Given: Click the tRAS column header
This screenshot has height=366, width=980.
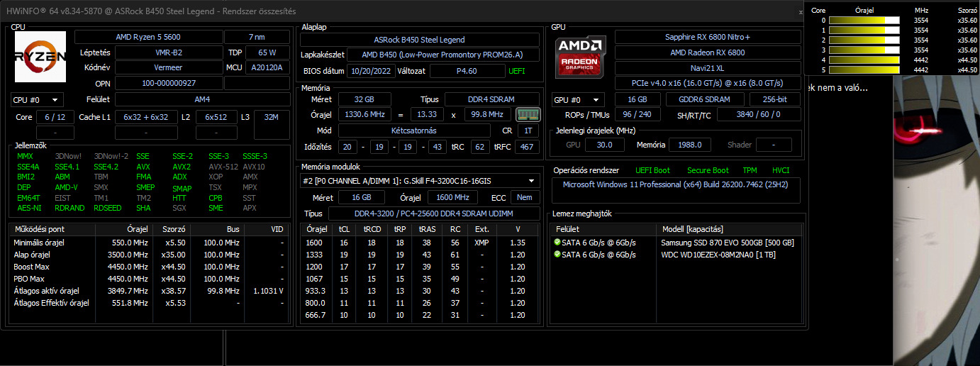Looking at the screenshot, I should point(428,230).
